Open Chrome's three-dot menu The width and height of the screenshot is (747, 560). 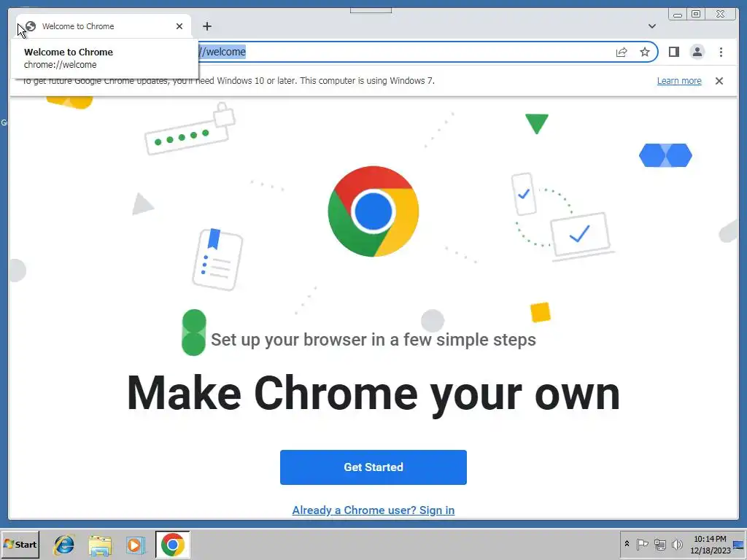721,52
